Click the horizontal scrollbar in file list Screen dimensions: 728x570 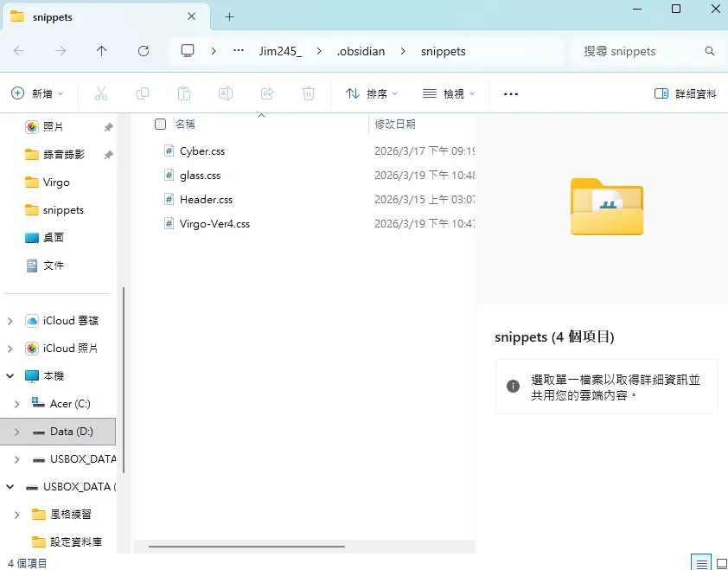click(x=246, y=546)
